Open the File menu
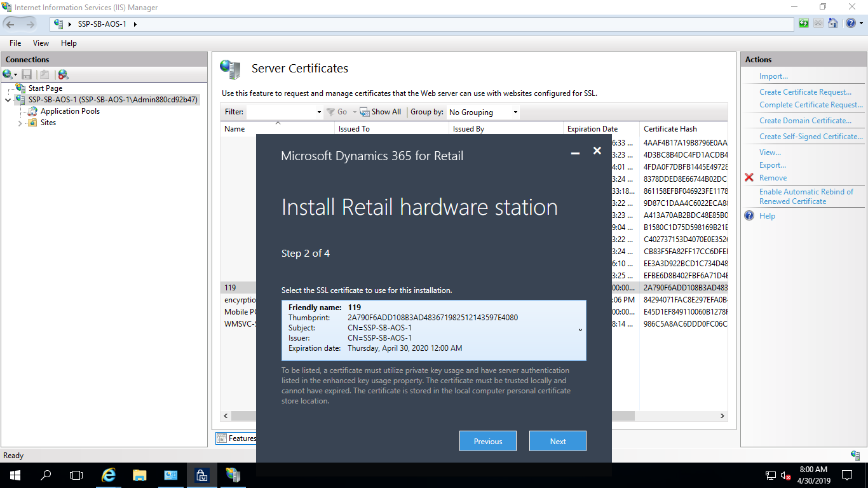Screen dimensions: 868x488 click(15, 43)
